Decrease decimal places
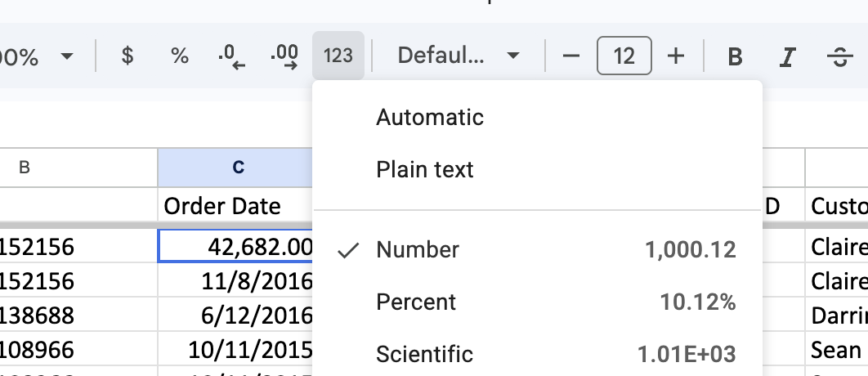Viewport: 868px width, 376px height. point(232,56)
